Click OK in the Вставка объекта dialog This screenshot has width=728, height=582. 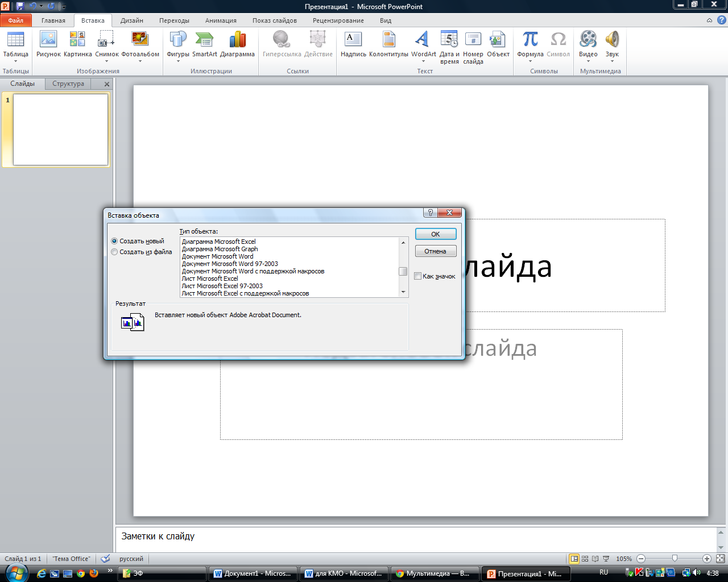pos(436,234)
